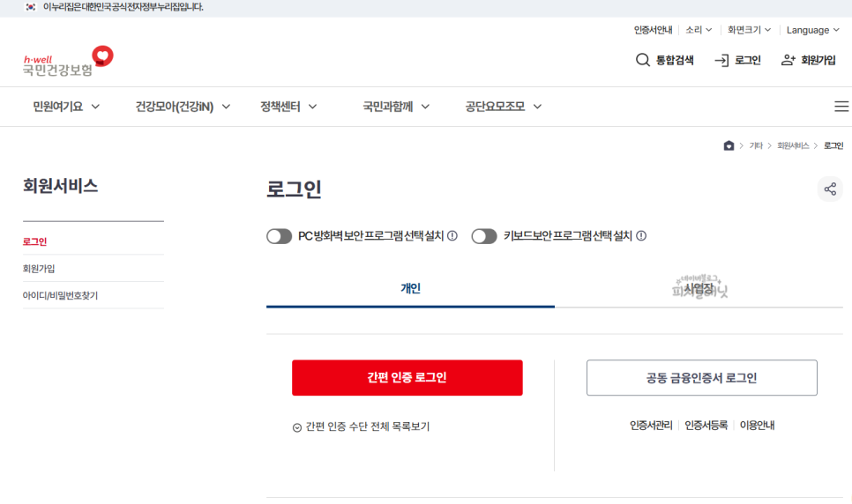Screen dimensions: 852x504
Task: Click the 회원가입 person-plus icon in header
Action: click(x=788, y=60)
